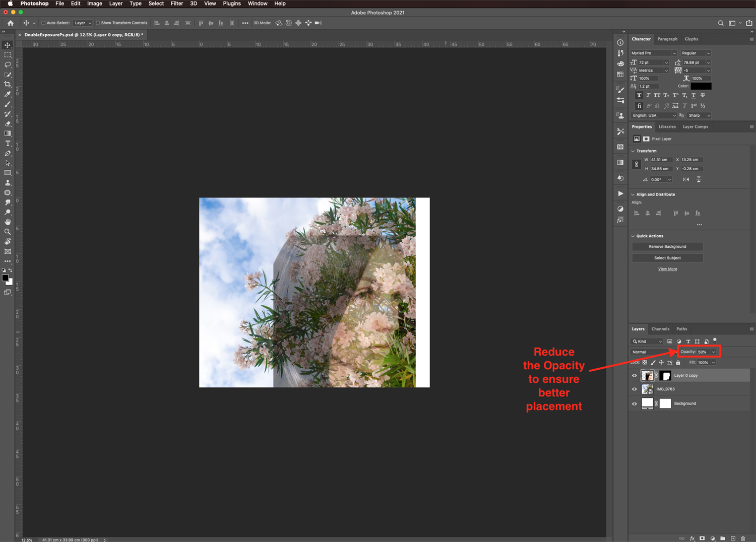Viewport: 756px width, 542px height.
Task: Select the Eraser tool
Action: click(8, 124)
